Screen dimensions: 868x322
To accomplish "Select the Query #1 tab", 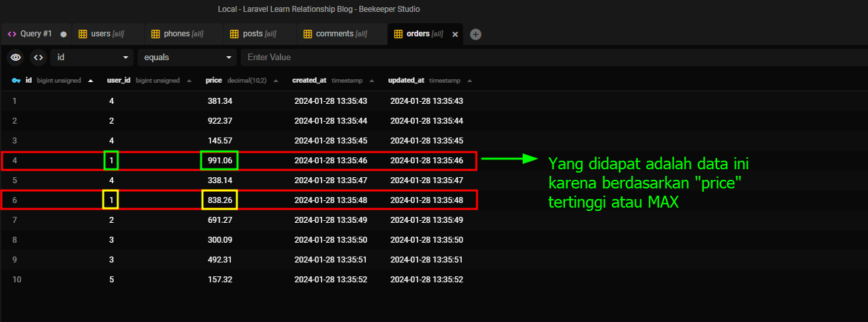I will click(x=36, y=34).
